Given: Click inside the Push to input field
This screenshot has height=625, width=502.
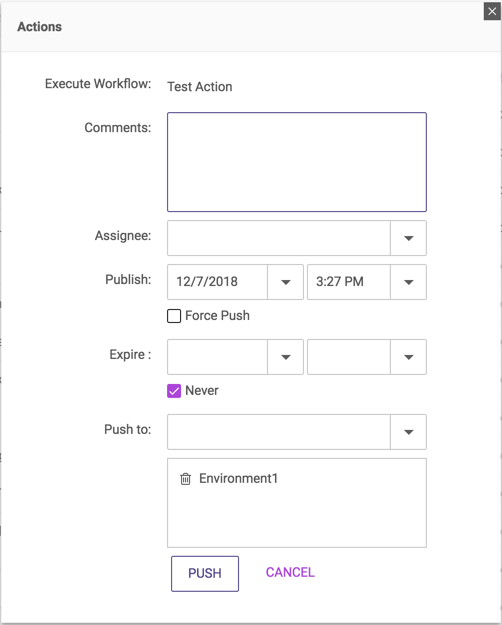Looking at the screenshot, I should pos(279,432).
